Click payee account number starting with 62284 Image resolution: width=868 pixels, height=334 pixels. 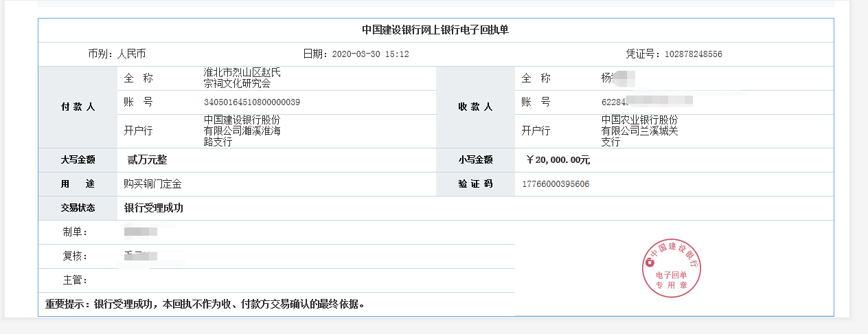(x=646, y=102)
